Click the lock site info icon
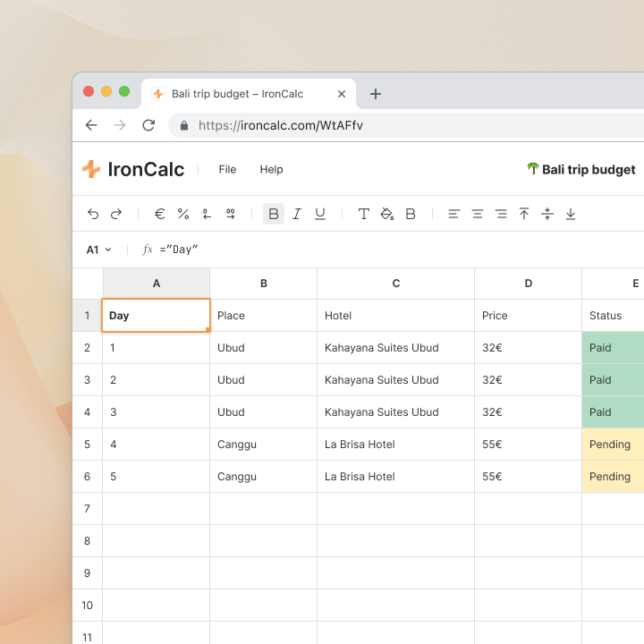The width and height of the screenshot is (644, 644). 184,126
